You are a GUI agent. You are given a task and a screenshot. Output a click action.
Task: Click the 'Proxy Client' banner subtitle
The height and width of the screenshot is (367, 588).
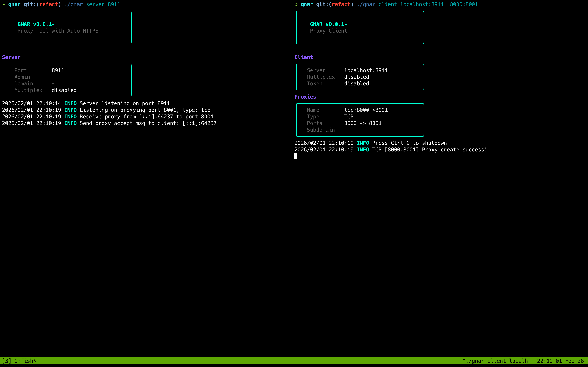click(x=328, y=31)
